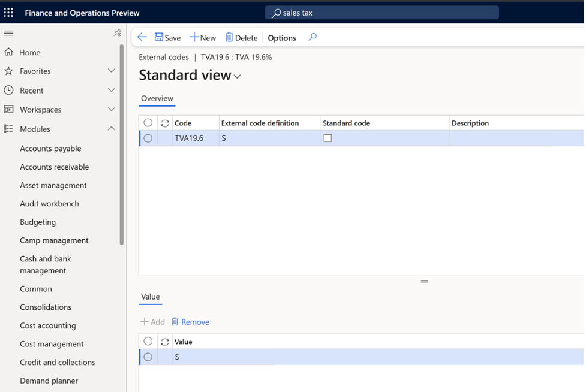Save the record using Save icon
586x392 pixels.
tap(167, 37)
